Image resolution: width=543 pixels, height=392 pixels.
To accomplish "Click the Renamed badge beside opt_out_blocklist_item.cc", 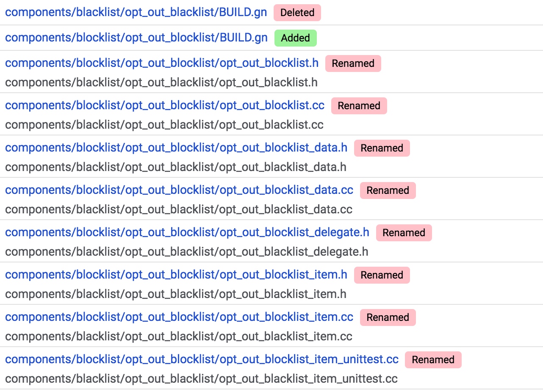I will point(388,317).
